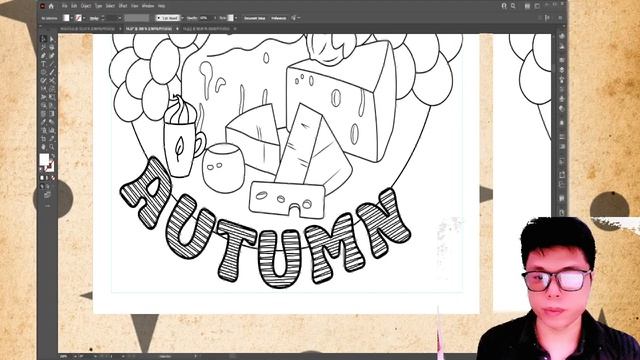Click the Home icon in the app bar
Image resolution: width=640 pixels, height=360 pixels.
pyautogui.click(x=51, y=6)
